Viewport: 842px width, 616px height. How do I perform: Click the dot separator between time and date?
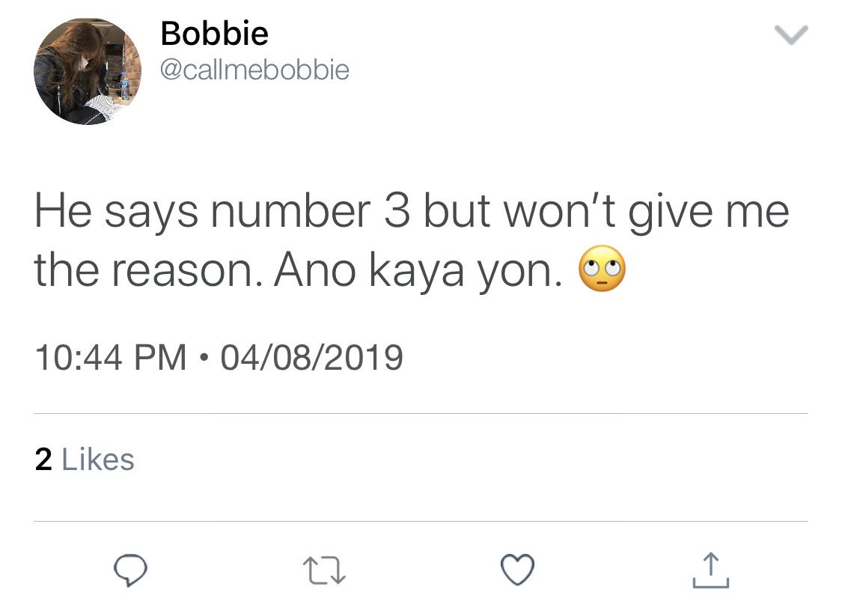pyautogui.click(x=203, y=358)
